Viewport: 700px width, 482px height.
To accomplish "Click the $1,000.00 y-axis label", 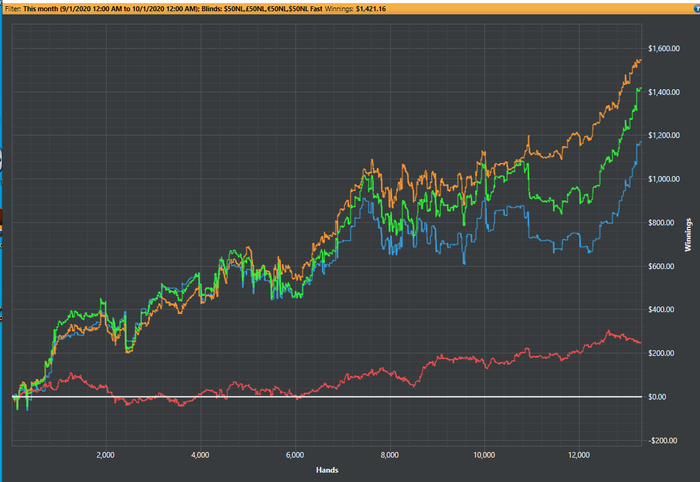I will pos(664,179).
